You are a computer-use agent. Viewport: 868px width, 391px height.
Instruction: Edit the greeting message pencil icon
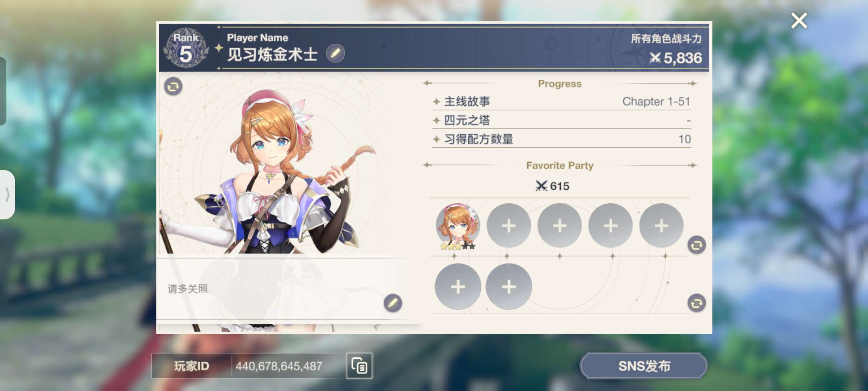(393, 303)
